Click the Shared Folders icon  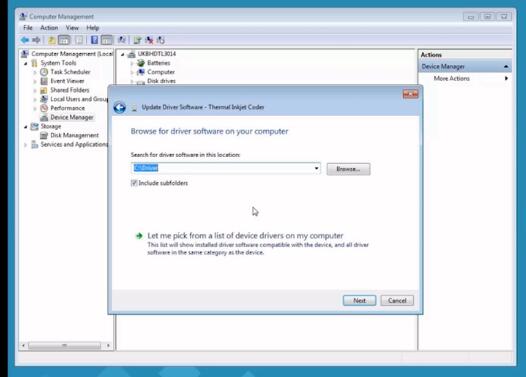click(44, 90)
